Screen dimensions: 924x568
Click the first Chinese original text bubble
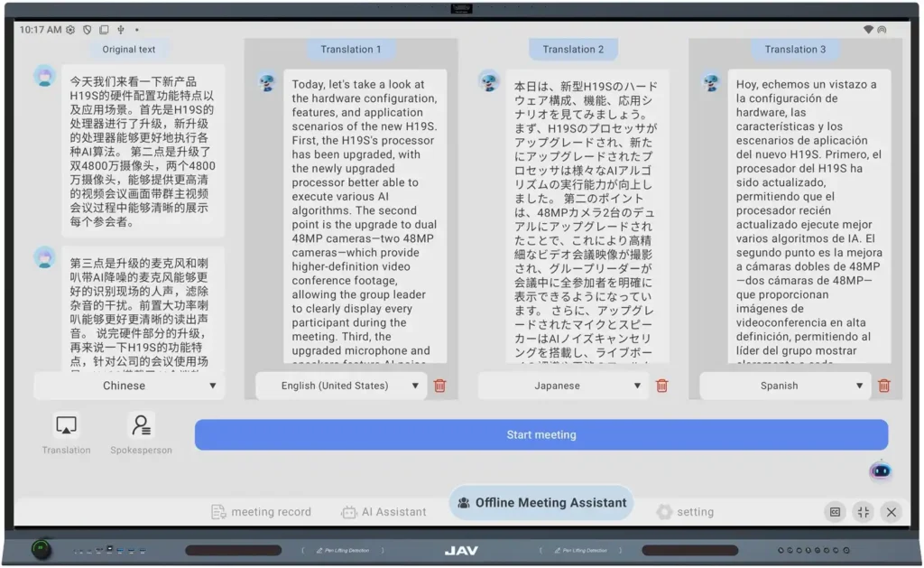point(143,151)
